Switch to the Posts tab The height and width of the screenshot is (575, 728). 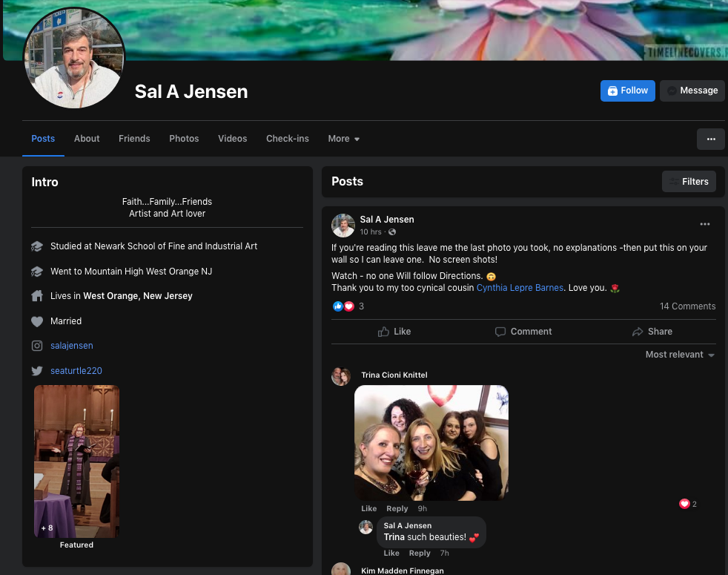point(43,139)
